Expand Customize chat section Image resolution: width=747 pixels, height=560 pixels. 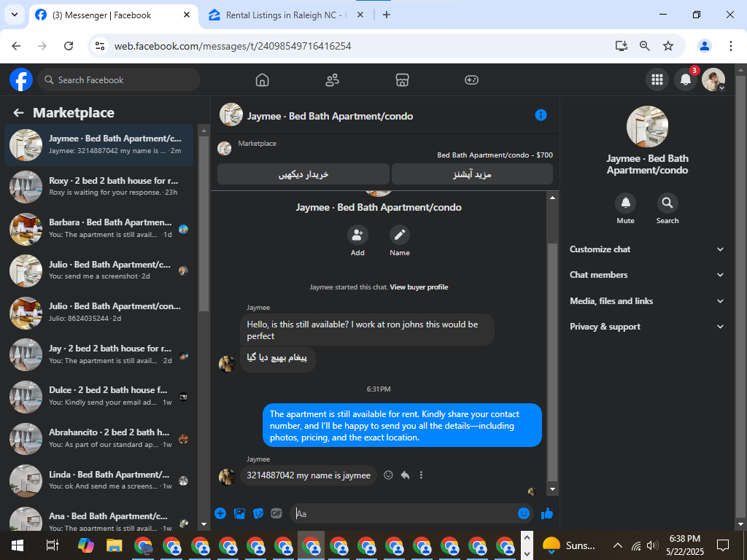(646, 249)
